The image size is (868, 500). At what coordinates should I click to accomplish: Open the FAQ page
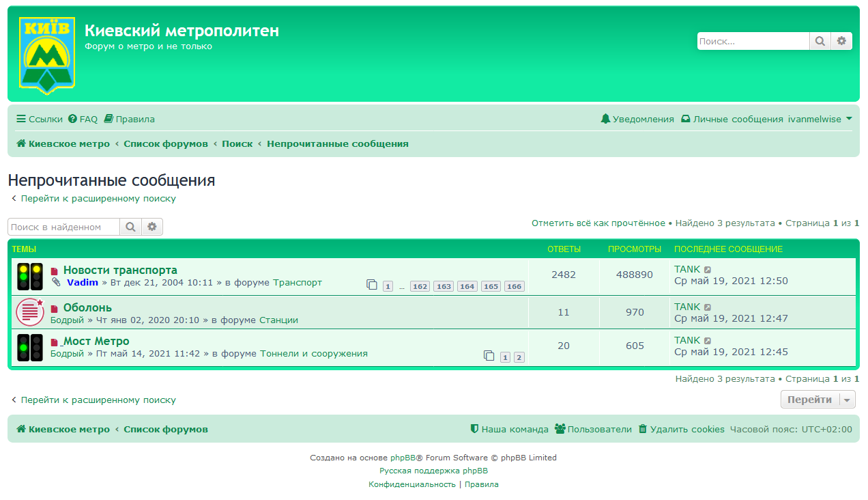[83, 119]
